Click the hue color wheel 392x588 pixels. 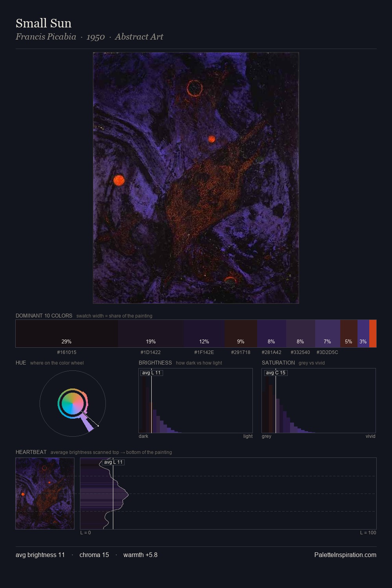click(73, 403)
